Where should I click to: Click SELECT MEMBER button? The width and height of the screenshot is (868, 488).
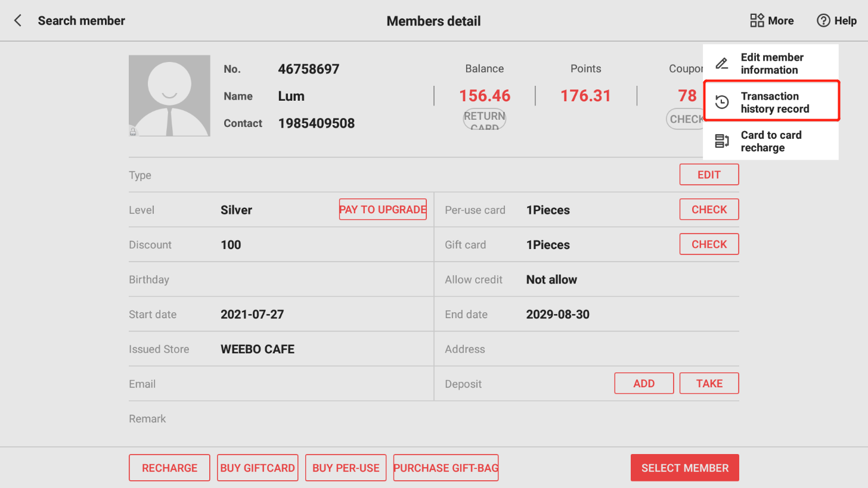coord(684,468)
